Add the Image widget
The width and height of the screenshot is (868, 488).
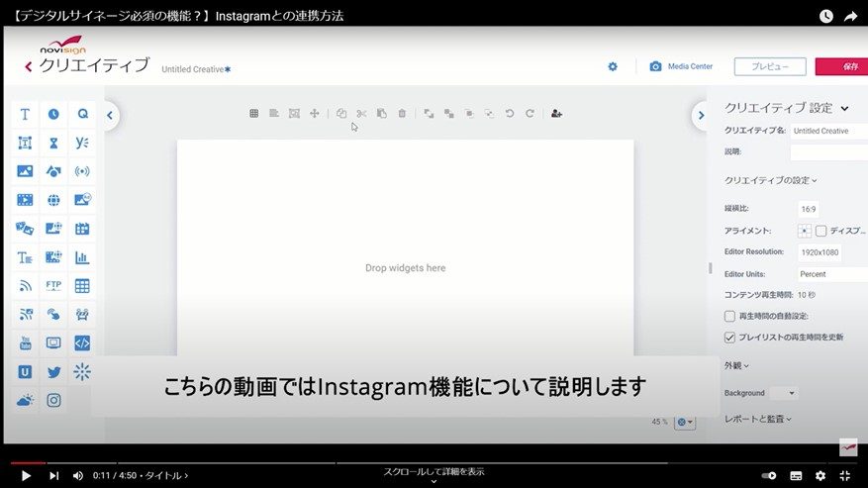[x=25, y=171]
